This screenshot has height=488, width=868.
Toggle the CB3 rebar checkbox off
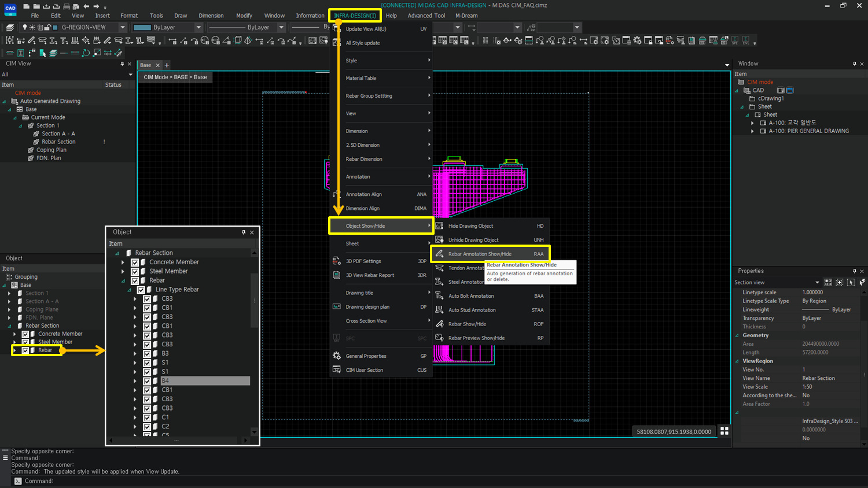click(146, 298)
